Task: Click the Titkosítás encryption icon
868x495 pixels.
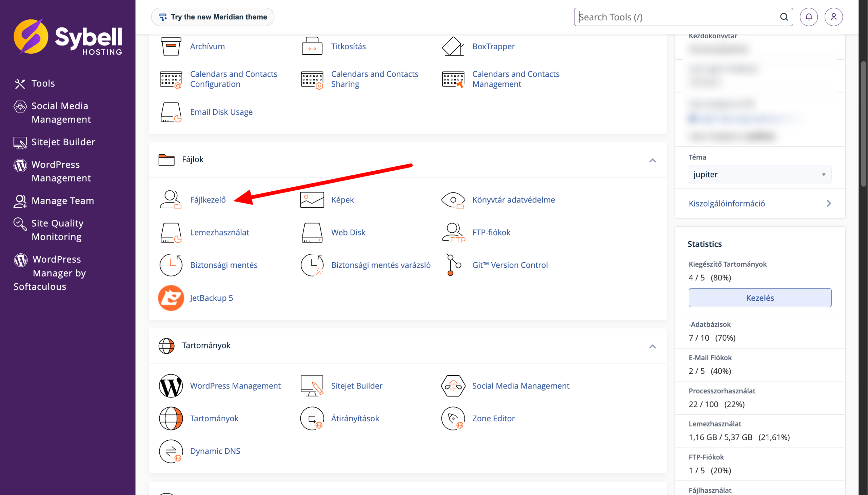Action: click(x=312, y=46)
